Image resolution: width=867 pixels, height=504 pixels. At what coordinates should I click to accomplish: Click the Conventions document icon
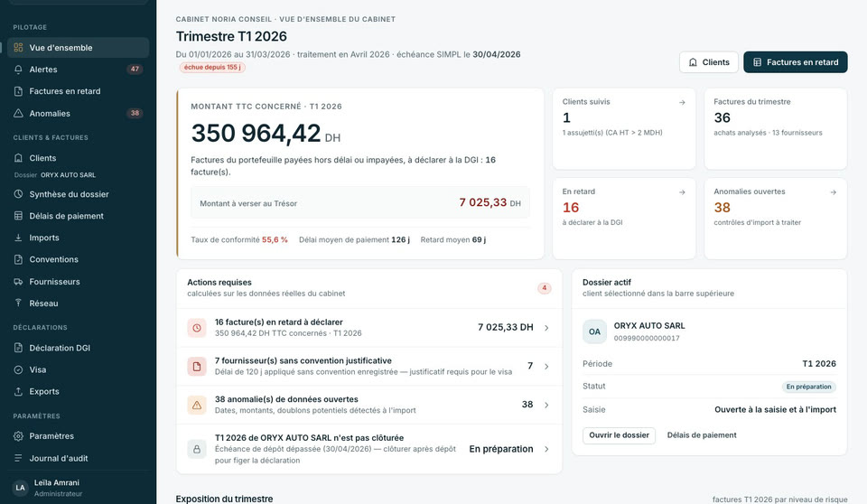(x=18, y=259)
